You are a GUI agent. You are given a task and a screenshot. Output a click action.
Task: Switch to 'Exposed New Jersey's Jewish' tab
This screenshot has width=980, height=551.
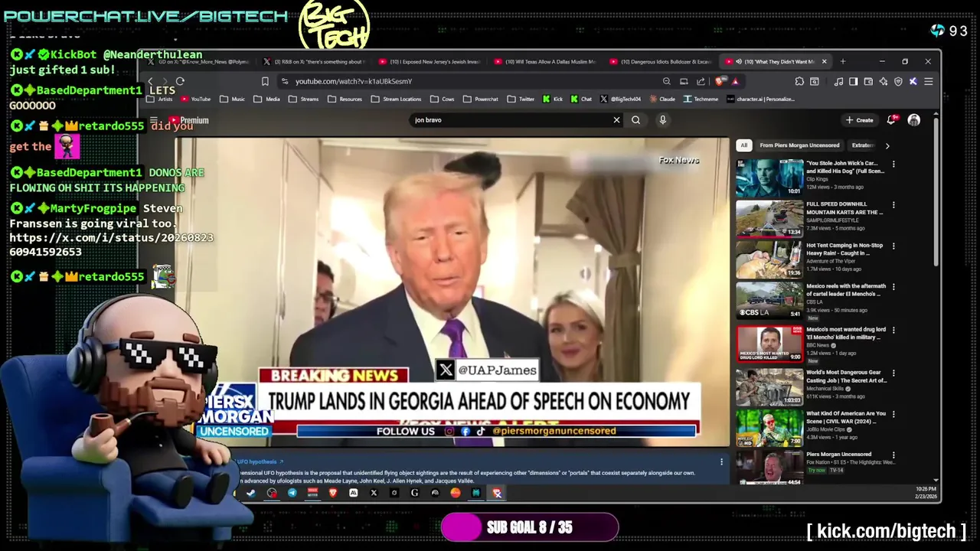pyautogui.click(x=429, y=61)
